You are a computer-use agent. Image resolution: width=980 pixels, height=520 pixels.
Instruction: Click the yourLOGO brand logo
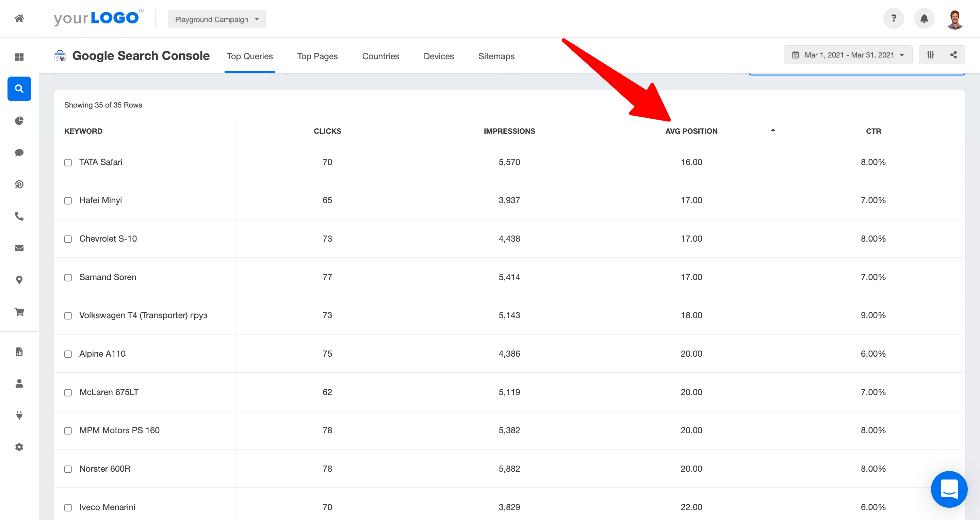tap(99, 18)
